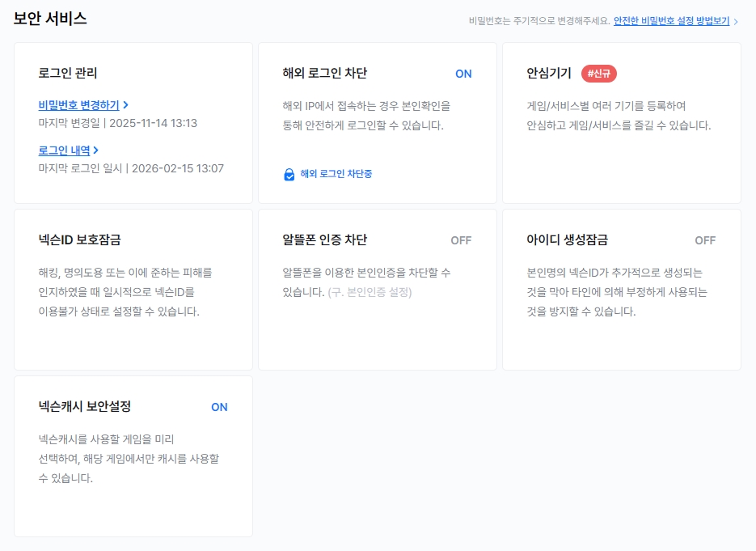Viewport: 756px width, 551px height.
Task: Toggle the ON status of 해외 로그인 차단
Action: click(463, 74)
